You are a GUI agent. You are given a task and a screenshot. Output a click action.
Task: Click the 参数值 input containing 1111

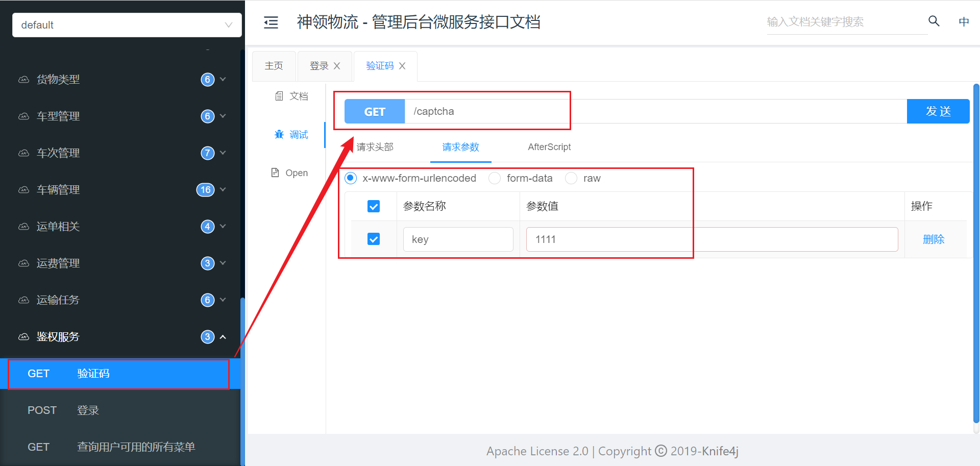pos(712,239)
